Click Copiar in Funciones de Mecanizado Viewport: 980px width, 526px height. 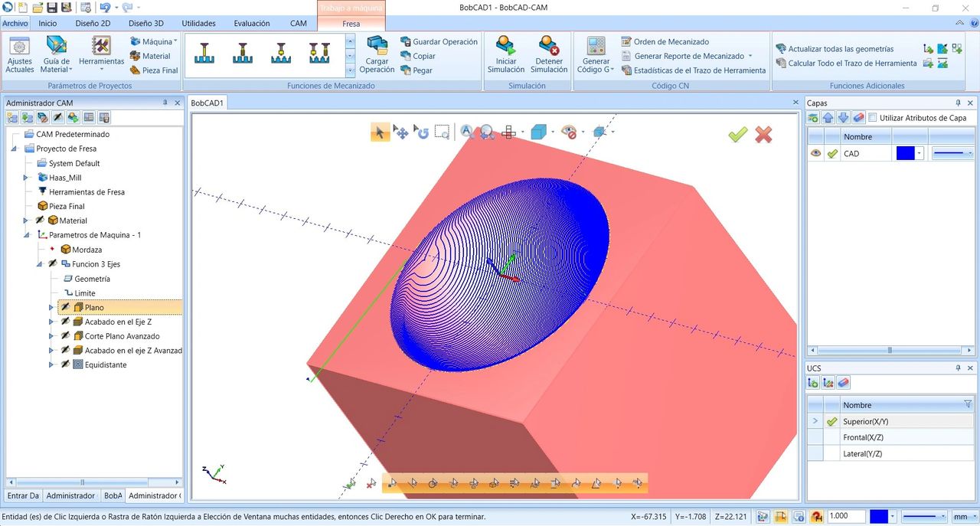(418, 56)
